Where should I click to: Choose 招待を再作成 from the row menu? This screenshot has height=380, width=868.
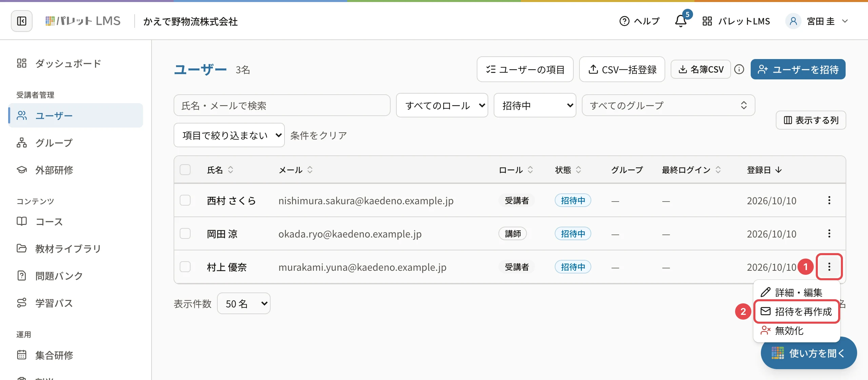[x=797, y=311]
